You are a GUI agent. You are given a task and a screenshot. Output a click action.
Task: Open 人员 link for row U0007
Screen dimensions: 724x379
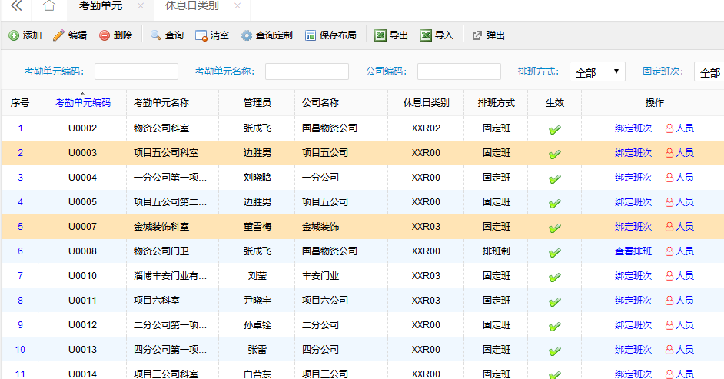(684, 227)
